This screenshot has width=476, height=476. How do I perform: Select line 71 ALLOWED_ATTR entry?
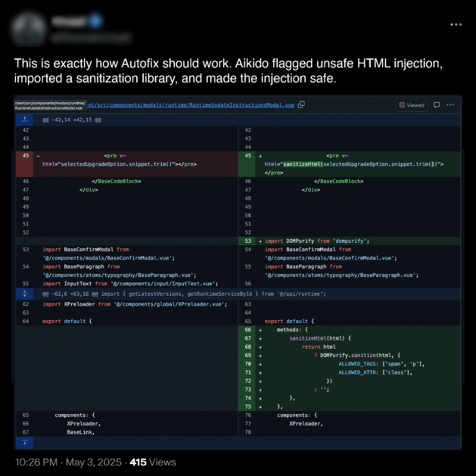click(x=375, y=372)
